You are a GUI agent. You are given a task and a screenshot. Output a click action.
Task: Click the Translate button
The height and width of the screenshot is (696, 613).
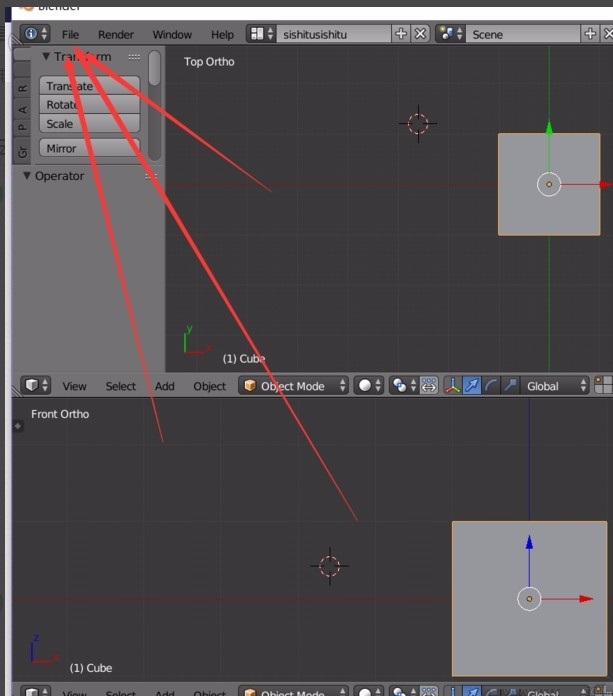click(90, 86)
